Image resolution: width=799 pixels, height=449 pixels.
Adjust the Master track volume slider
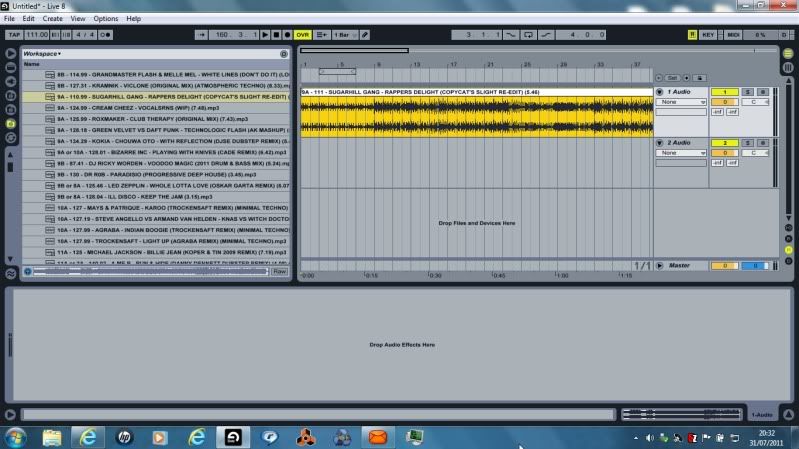pyautogui.click(x=724, y=265)
